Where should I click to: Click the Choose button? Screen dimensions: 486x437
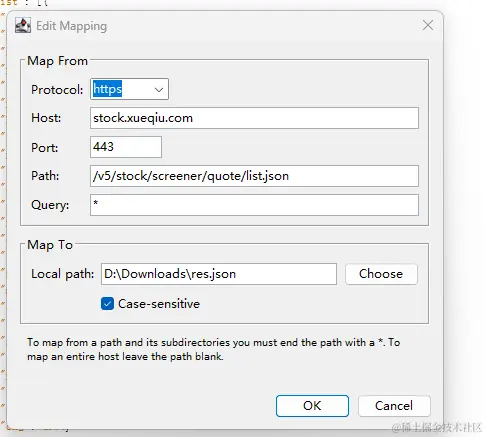pos(381,274)
